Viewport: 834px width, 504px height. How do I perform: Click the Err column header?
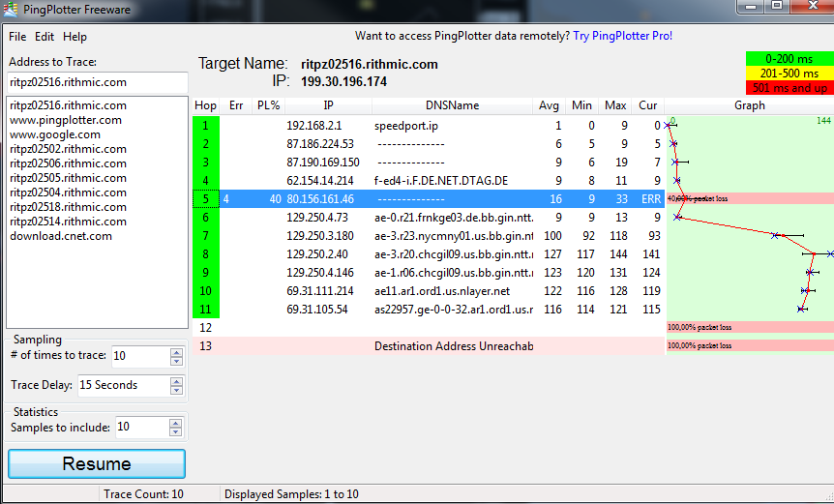coord(236,105)
